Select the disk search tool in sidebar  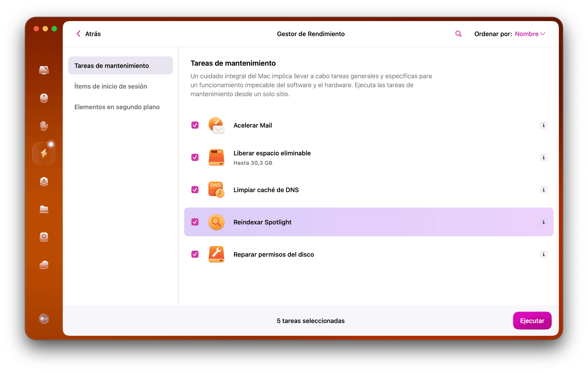tap(44, 237)
